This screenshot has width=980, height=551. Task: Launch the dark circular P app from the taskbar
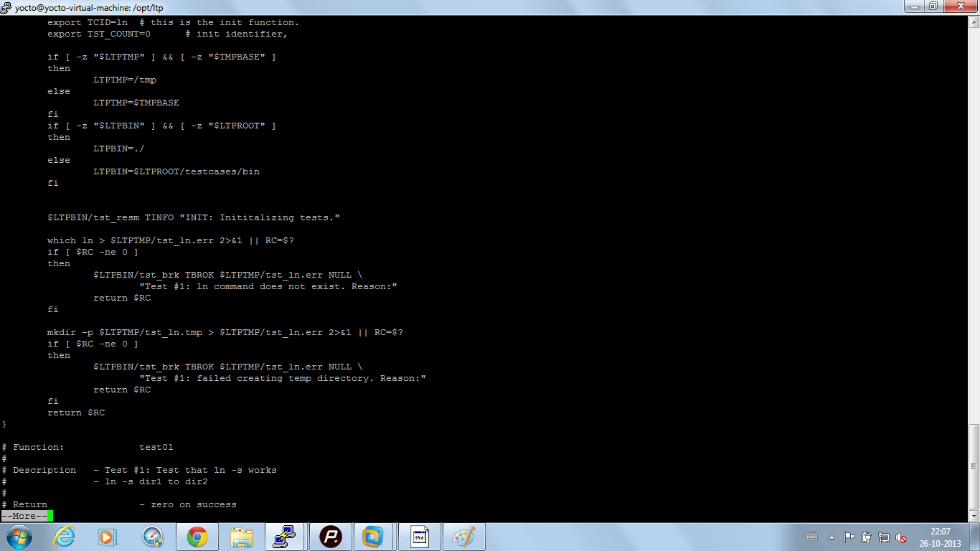click(x=331, y=536)
